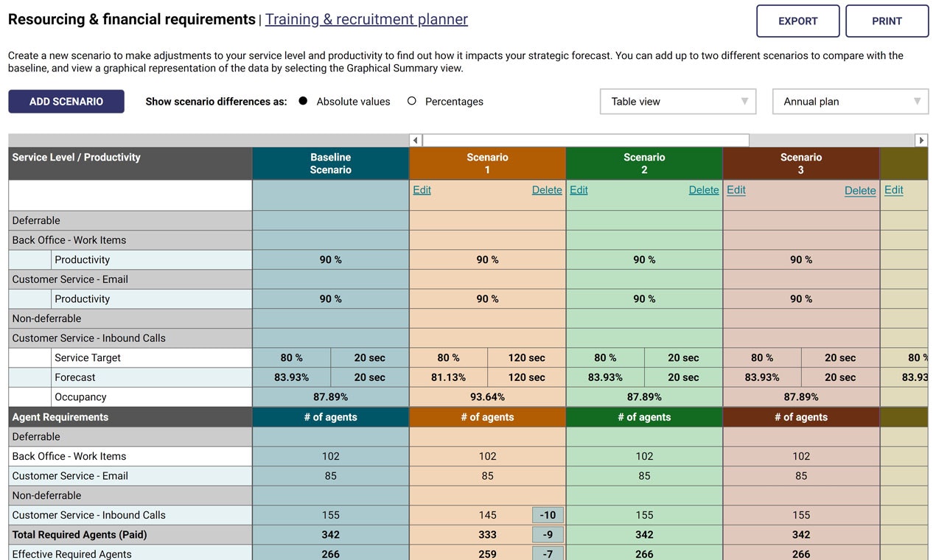Edit the partially visible fourth scenario
This screenshot has height=560, width=936.
pyautogui.click(x=893, y=190)
